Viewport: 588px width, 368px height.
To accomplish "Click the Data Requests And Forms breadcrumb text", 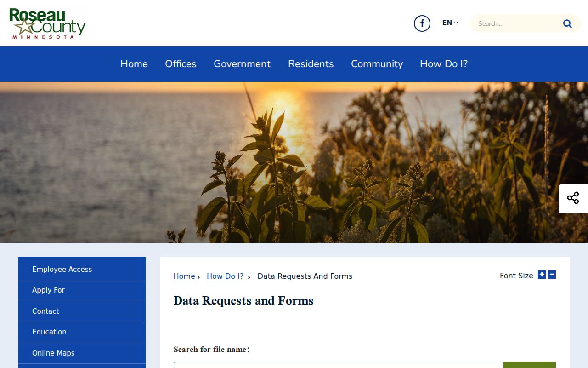I will pos(305,276).
